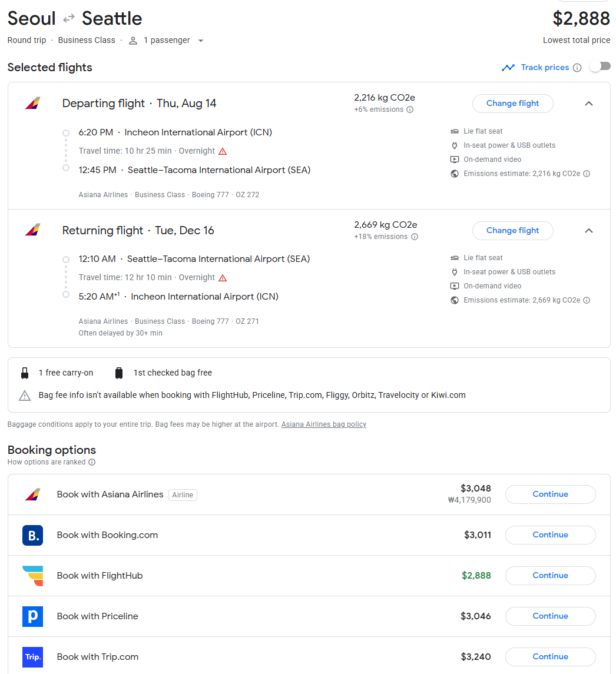Collapse the Departing flight details chevron
Viewport: 616px width, 674px height.
[589, 104]
